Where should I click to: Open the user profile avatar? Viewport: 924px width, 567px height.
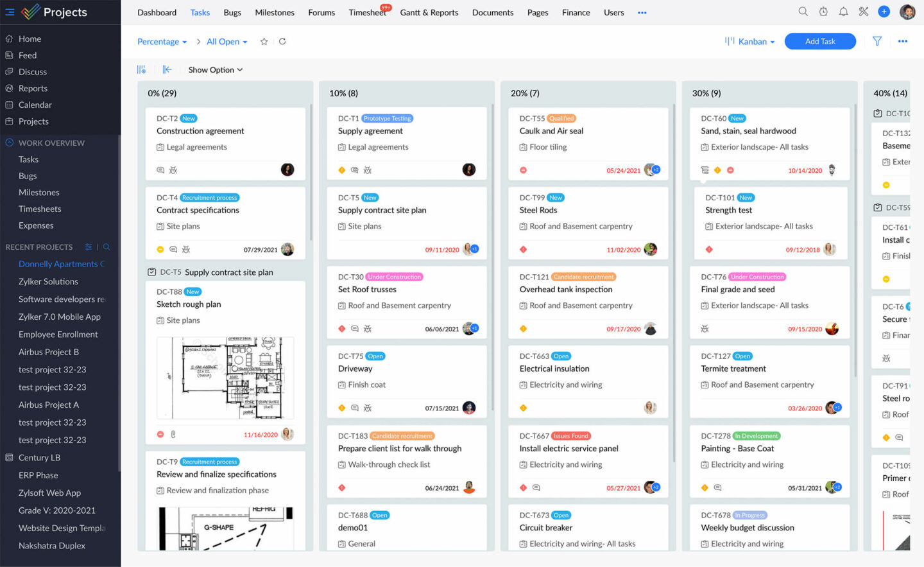[x=907, y=12]
